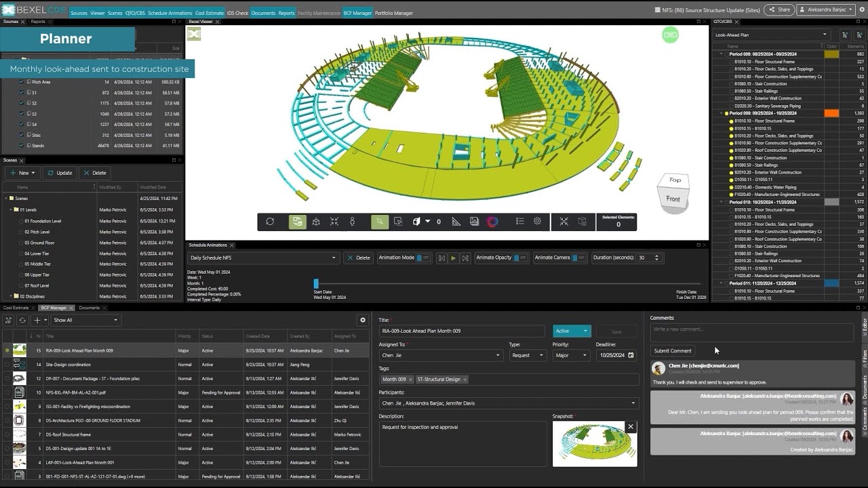Viewport: 868px width, 488px height.
Task: Click the refresh view icon in viewer toolbar
Action: pos(270,222)
